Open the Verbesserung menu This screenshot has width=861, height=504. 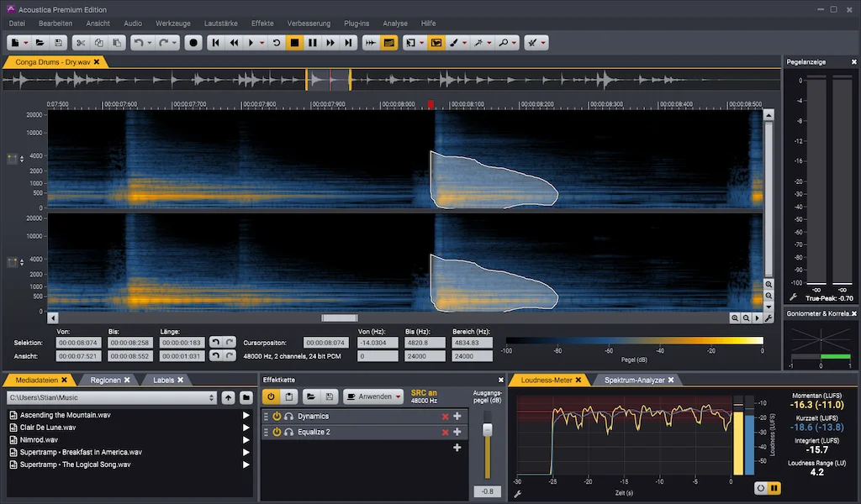coord(309,24)
